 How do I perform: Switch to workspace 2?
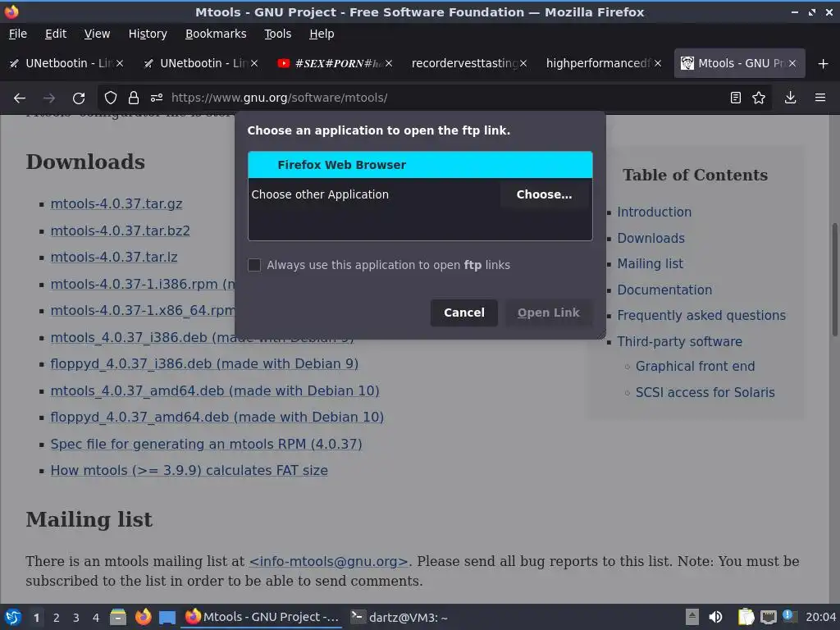[x=57, y=618]
